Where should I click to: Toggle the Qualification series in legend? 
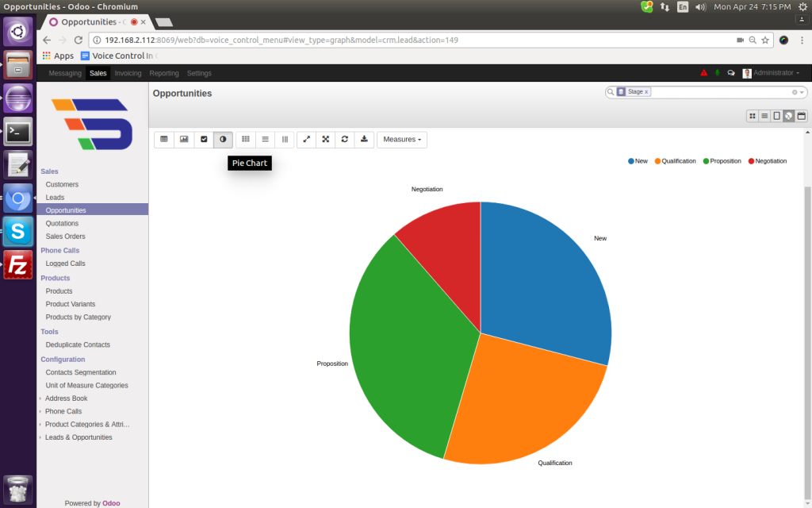click(675, 161)
